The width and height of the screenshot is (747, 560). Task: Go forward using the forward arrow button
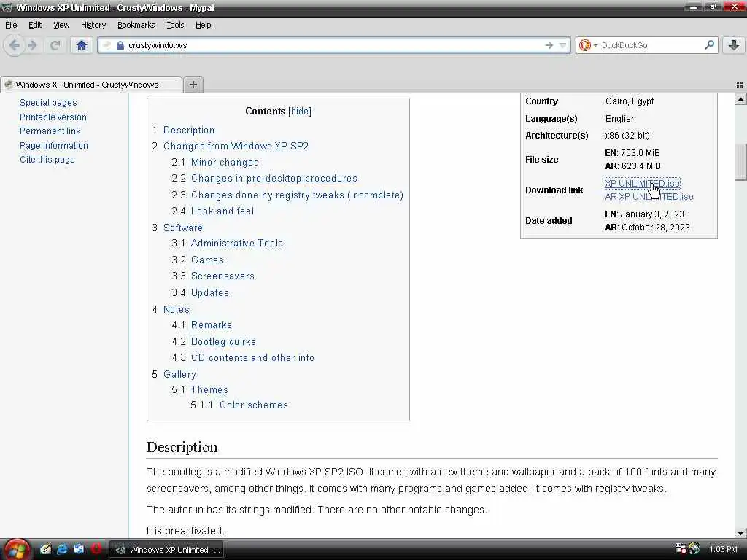point(32,45)
